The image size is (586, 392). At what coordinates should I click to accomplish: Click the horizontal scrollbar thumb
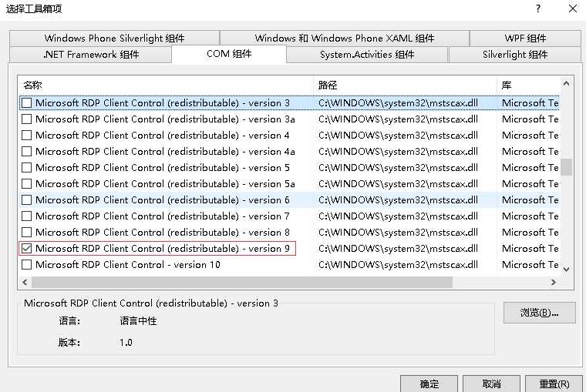pos(242,282)
